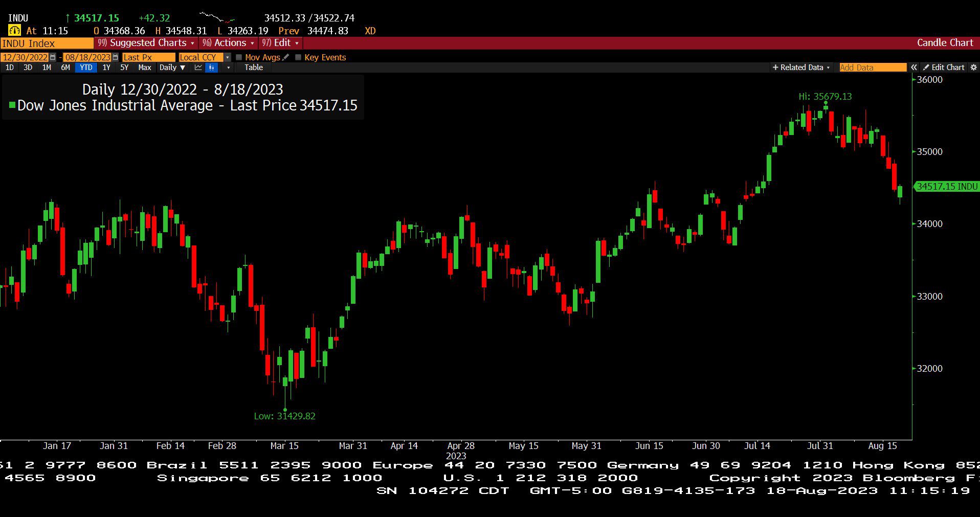Click INDU ticker in header

pos(18,18)
